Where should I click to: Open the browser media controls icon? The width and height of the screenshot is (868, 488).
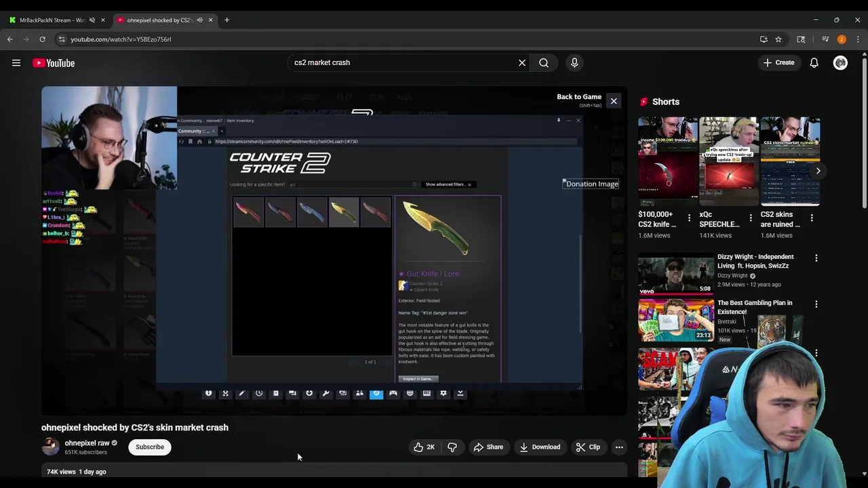coord(825,39)
